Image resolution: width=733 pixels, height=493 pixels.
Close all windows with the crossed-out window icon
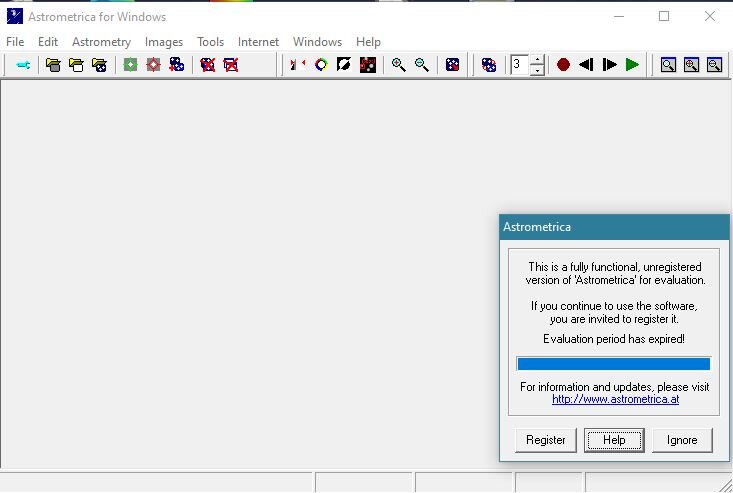point(230,65)
